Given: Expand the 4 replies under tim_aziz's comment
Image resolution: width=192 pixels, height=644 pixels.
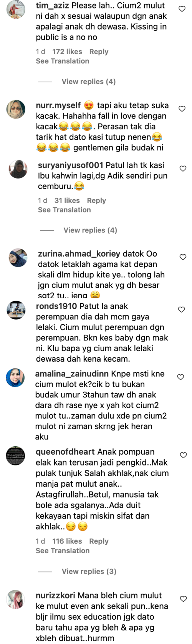Looking at the screenshot, I should click(89, 82).
